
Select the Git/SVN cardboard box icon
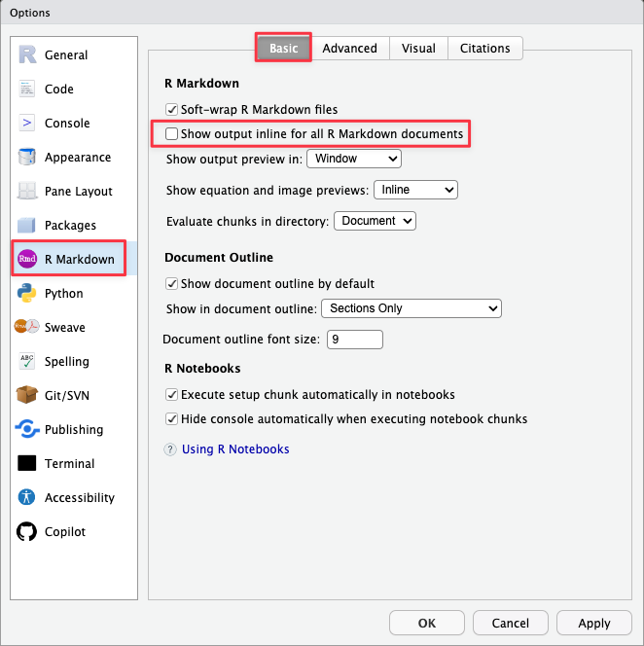(27, 395)
